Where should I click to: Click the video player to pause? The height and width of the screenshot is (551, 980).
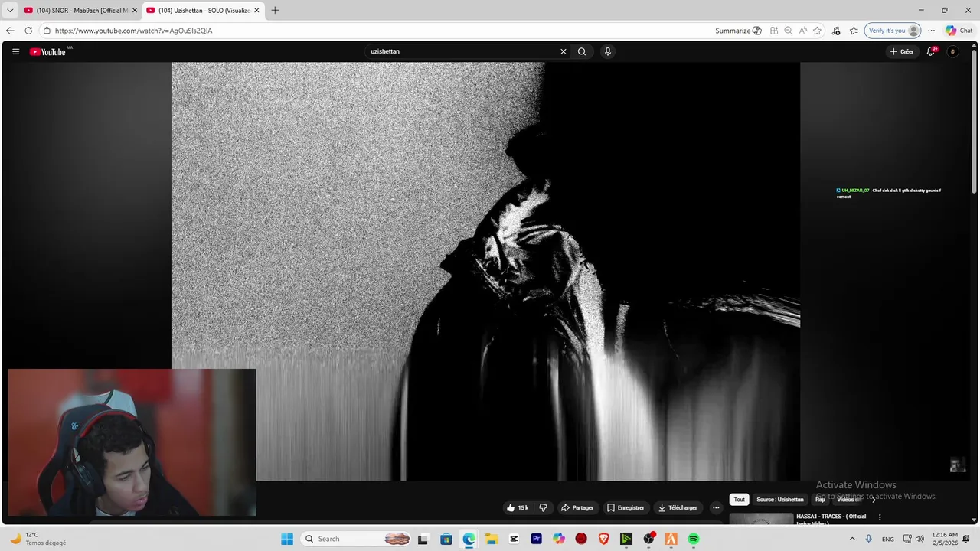coord(485,271)
